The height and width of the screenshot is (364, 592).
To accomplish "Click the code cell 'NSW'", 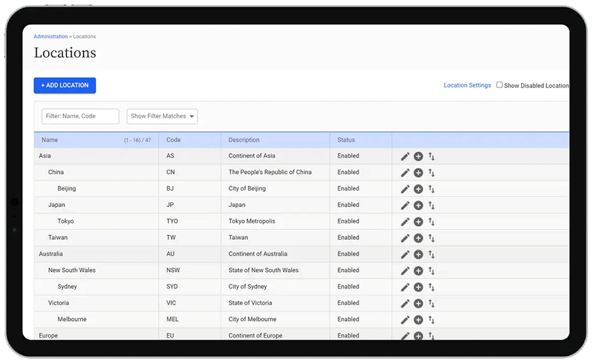I will click(173, 270).
